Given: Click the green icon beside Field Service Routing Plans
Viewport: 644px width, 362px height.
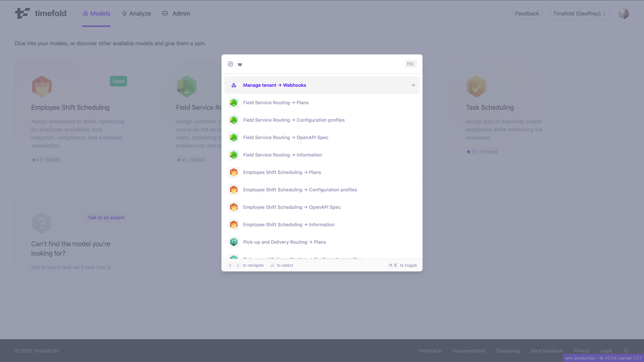Looking at the screenshot, I should (x=234, y=103).
